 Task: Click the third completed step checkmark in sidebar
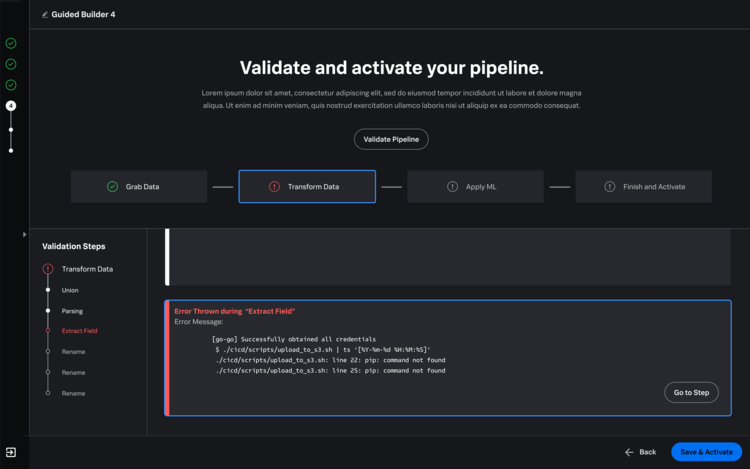[x=11, y=85]
